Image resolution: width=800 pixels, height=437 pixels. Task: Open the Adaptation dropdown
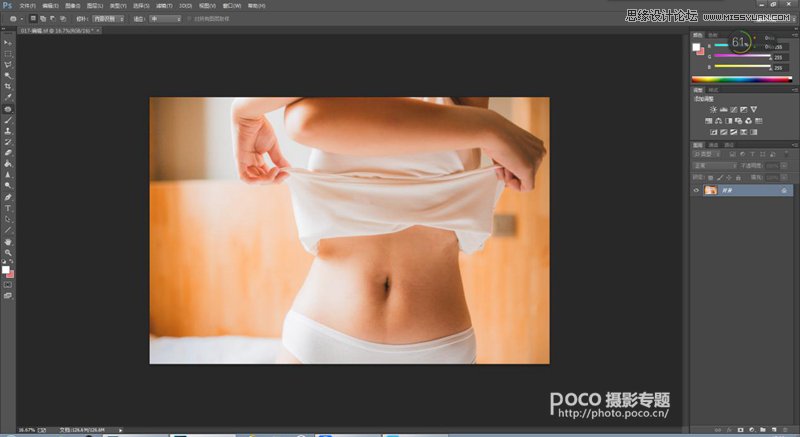[x=165, y=19]
